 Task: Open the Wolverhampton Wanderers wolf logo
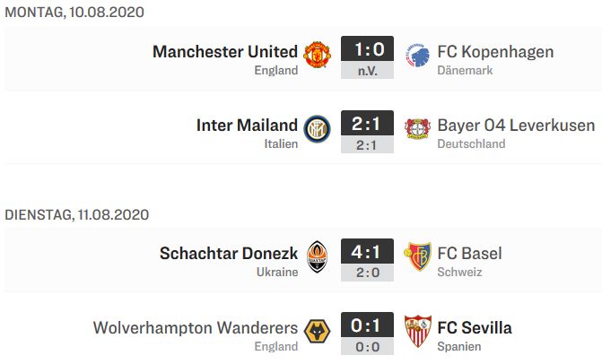tap(317, 331)
